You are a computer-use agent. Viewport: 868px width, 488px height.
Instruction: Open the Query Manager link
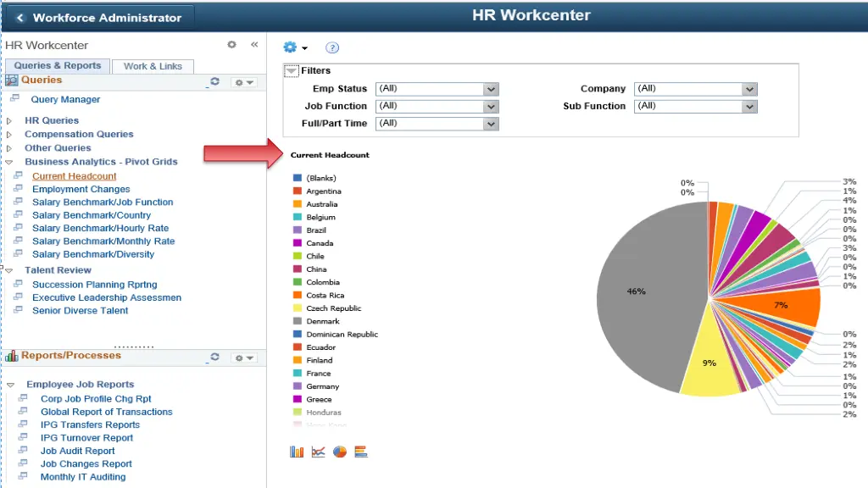point(65,100)
